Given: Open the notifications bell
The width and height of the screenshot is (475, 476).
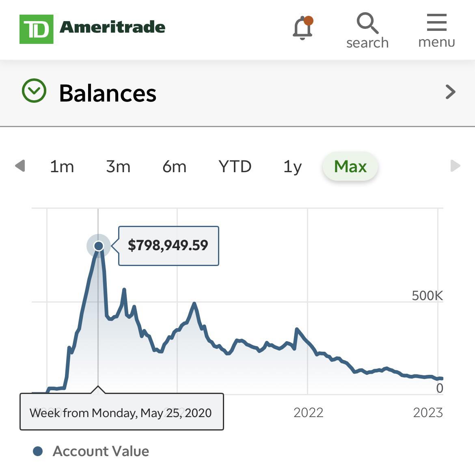Looking at the screenshot, I should 302,28.
